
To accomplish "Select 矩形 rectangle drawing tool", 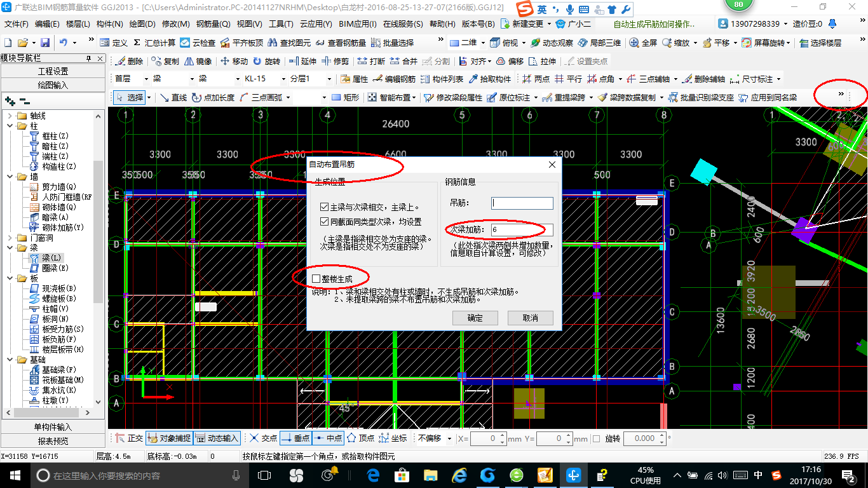I will [x=346, y=97].
